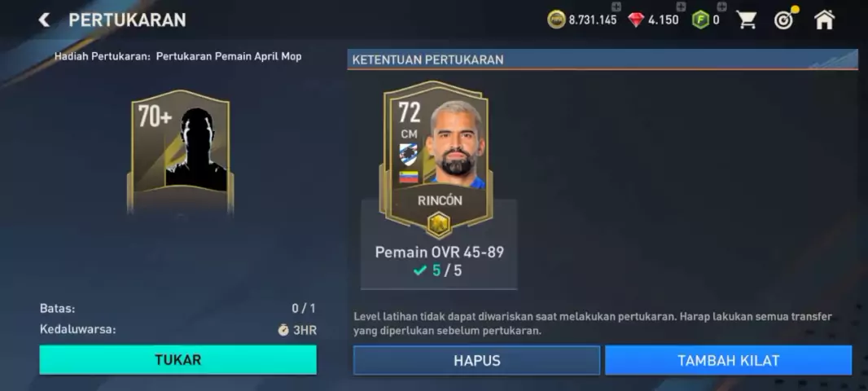Add FIFA points with plus icon
Image resolution: width=868 pixels, height=391 pixels.
pyautogui.click(x=722, y=7)
